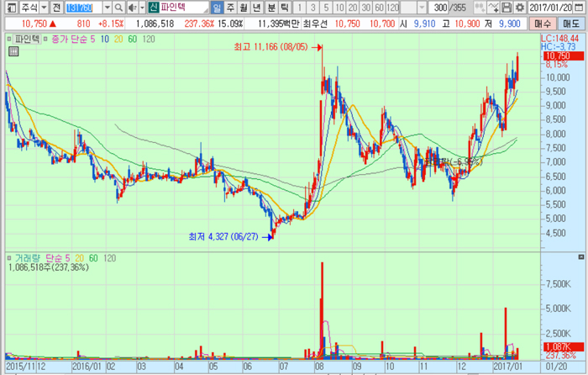
Task: Click the stock search magnifier icon
Action: click(x=119, y=8)
